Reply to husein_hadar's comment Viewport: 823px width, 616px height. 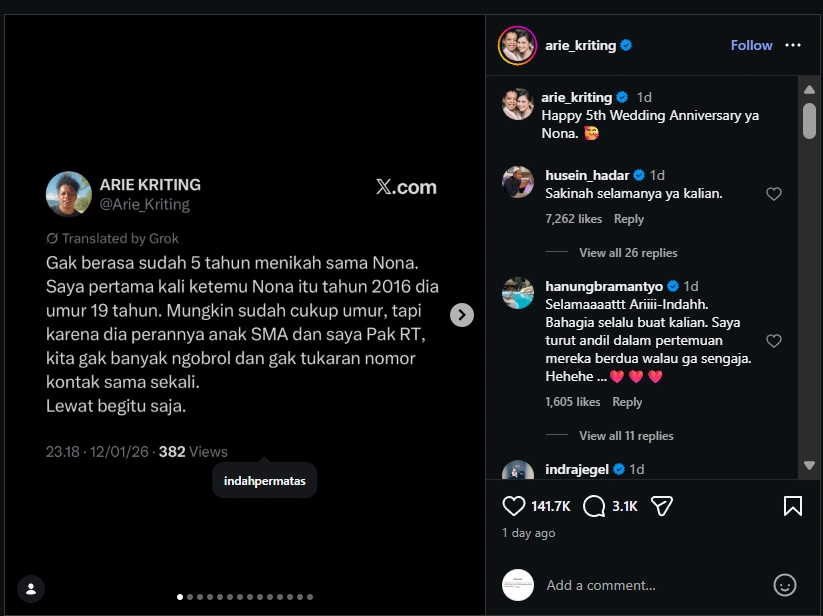coord(629,217)
